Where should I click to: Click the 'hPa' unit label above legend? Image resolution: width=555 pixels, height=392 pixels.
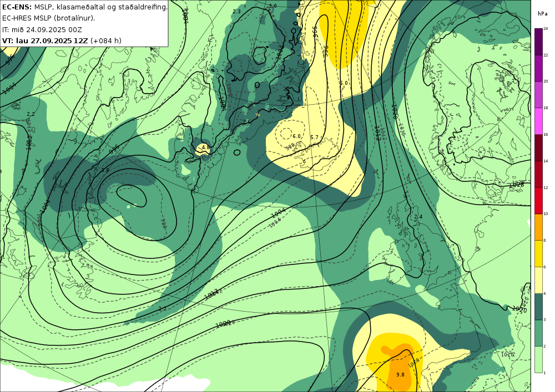click(542, 14)
